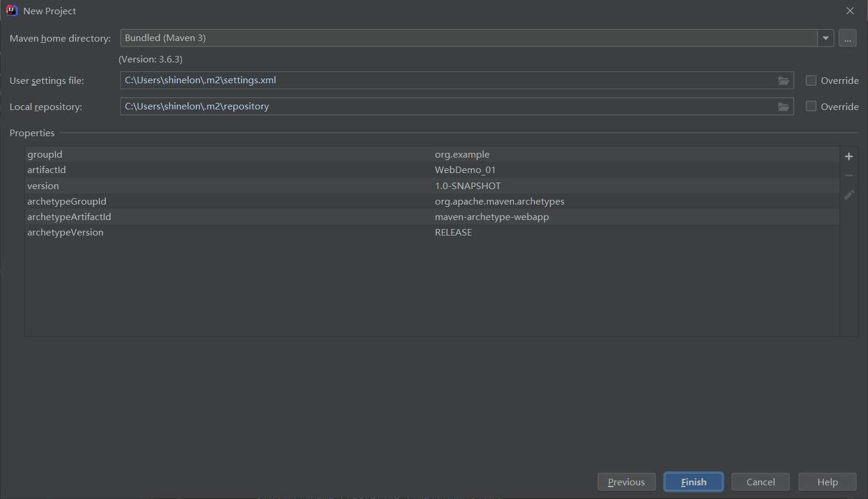This screenshot has height=499, width=868.
Task: Select the archetypeArtifactId property row
Action: point(432,216)
